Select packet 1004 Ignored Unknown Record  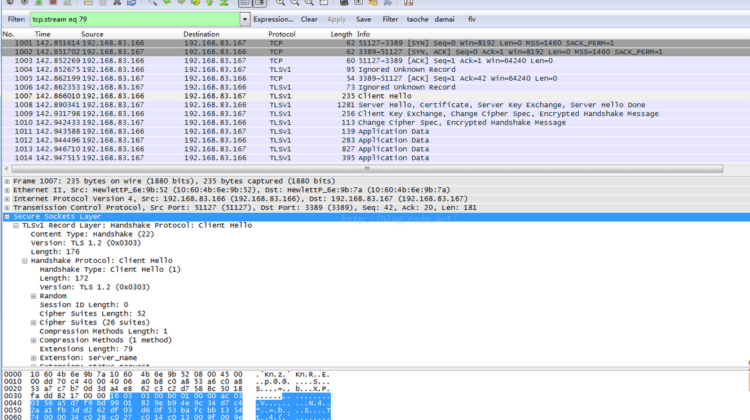coord(375,69)
